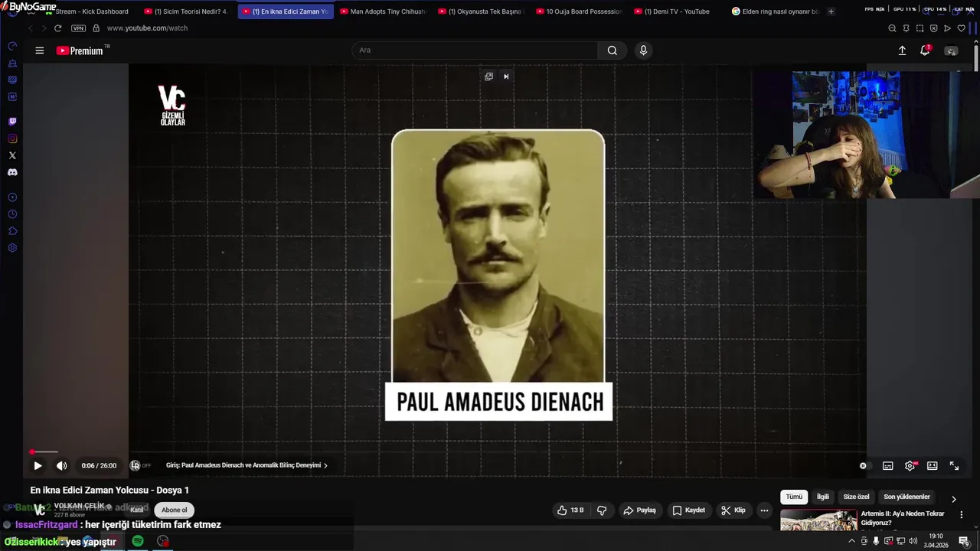Open player settings gear

pos(910,465)
